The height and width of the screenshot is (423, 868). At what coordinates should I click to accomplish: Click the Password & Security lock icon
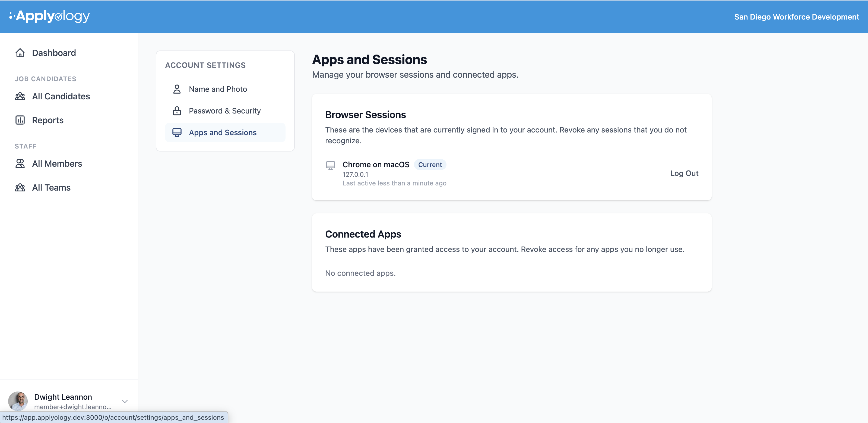[177, 111]
